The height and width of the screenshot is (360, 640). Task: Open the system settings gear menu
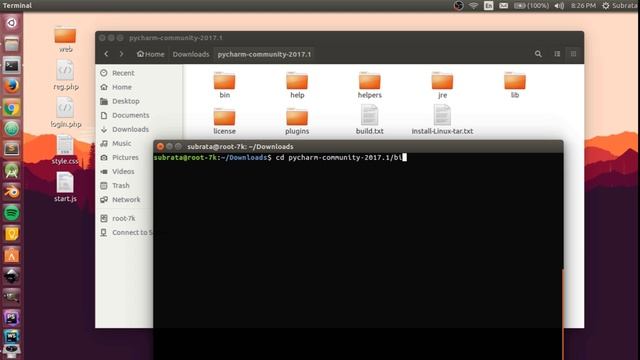[x=606, y=5]
